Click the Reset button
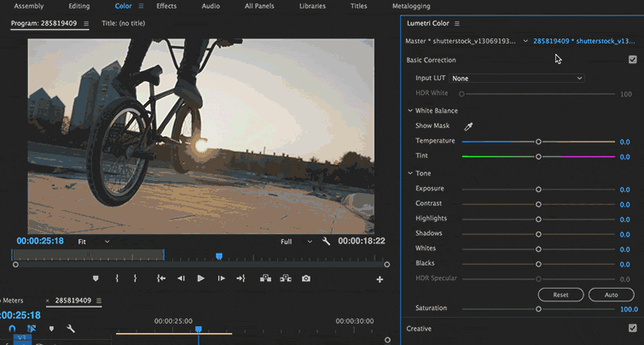This screenshot has height=345, width=644. click(x=560, y=295)
